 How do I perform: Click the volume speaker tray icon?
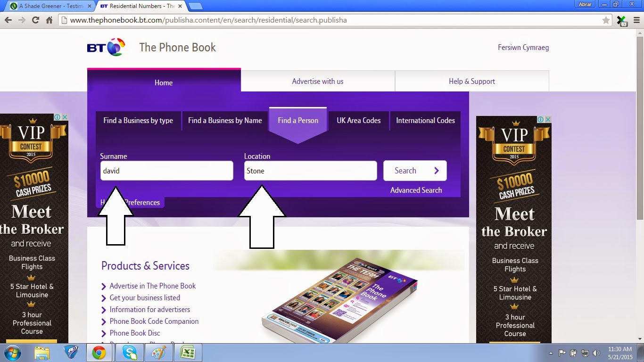(596, 353)
